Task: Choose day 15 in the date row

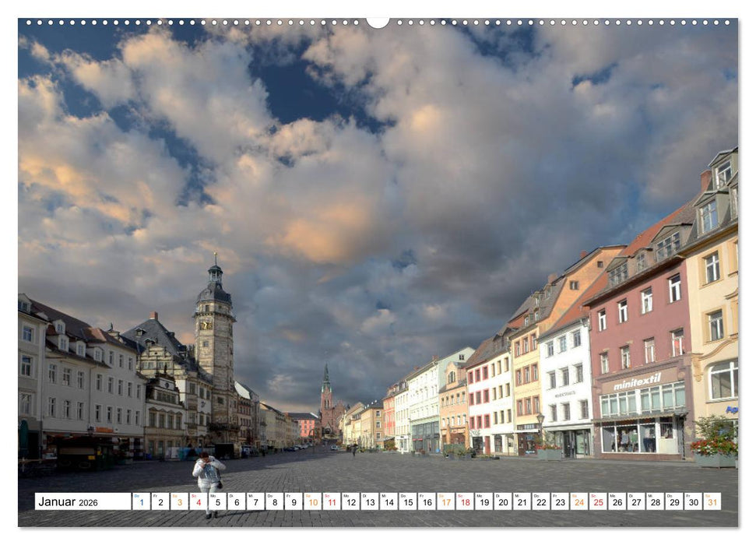Action: pyautogui.click(x=407, y=501)
